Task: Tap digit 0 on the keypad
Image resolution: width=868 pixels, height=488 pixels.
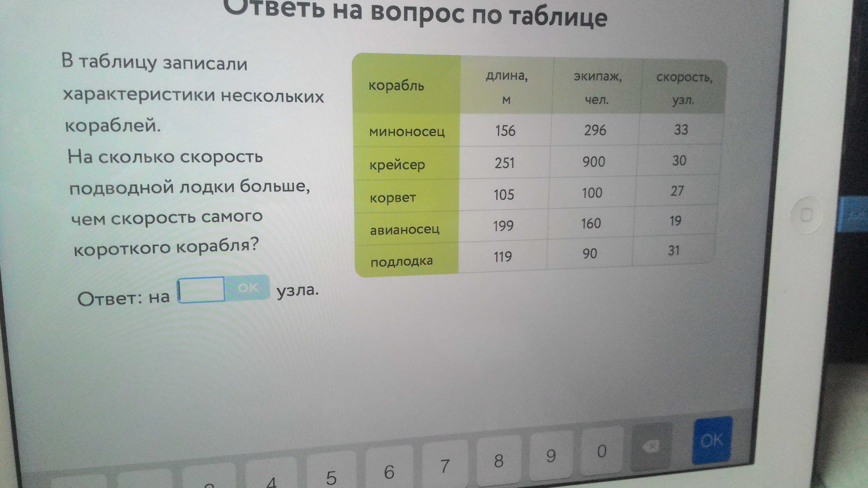Action: 602,451
